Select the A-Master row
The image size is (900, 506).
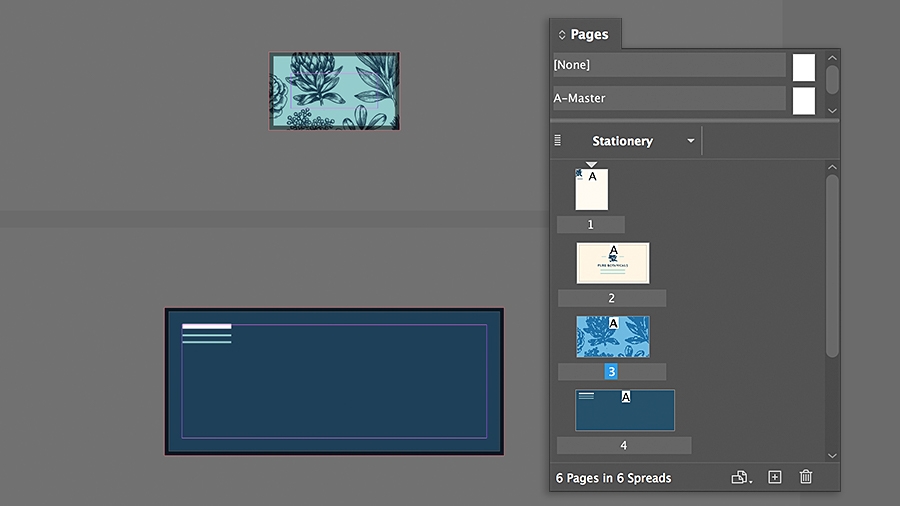click(669, 98)
